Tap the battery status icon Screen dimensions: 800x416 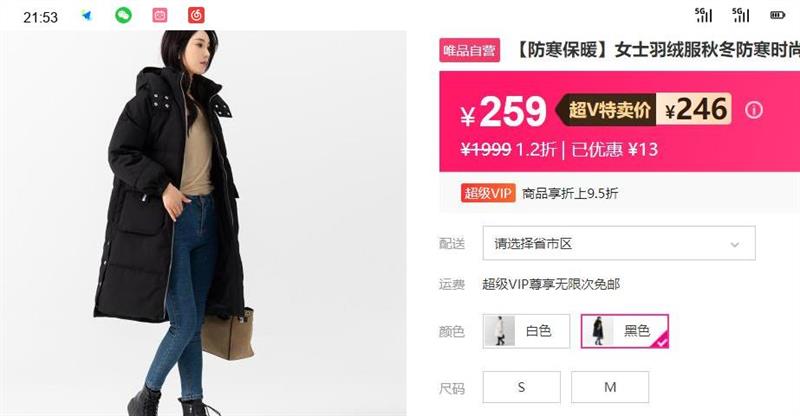(778, 15)
